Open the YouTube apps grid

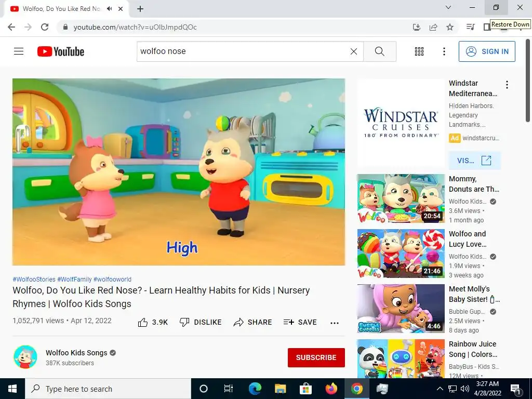[419, 51]
